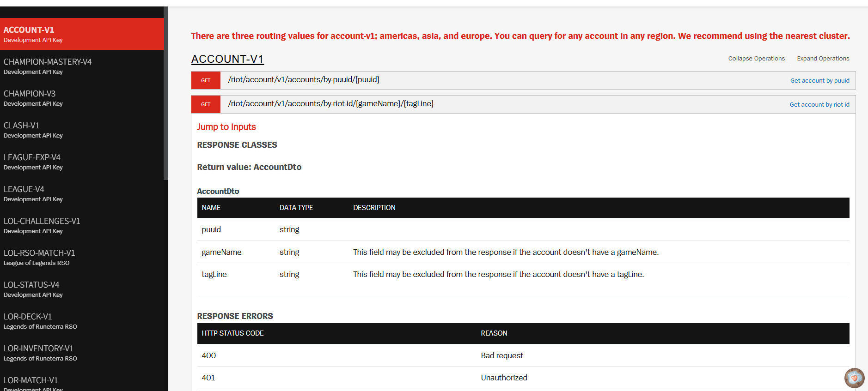This screenshot has width=868, height=391.
Task: Click the RESPONSE CLASSES heading
Action: pyautogui.click(x=237, y=145)
